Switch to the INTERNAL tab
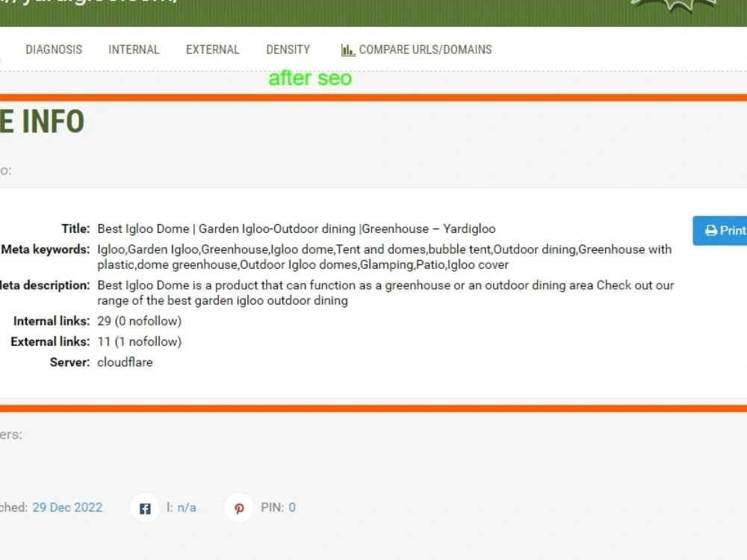Image resolution: width=747 pixels, height=560 pixels. [x=134, y=49]
